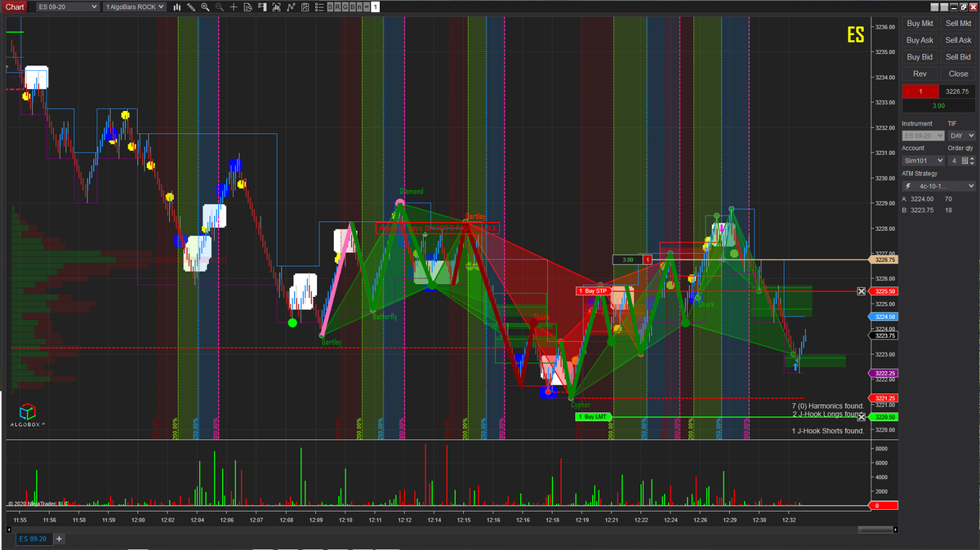Image resolution: width=980 pixels, height=550 pixels.
Task: Click the order qty input field
Action: (953, 161)
